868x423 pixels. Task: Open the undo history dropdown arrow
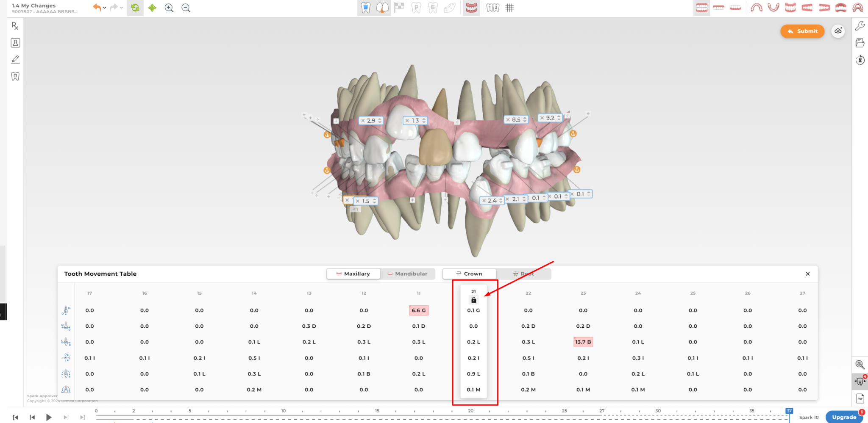click(x=105, y=8)
